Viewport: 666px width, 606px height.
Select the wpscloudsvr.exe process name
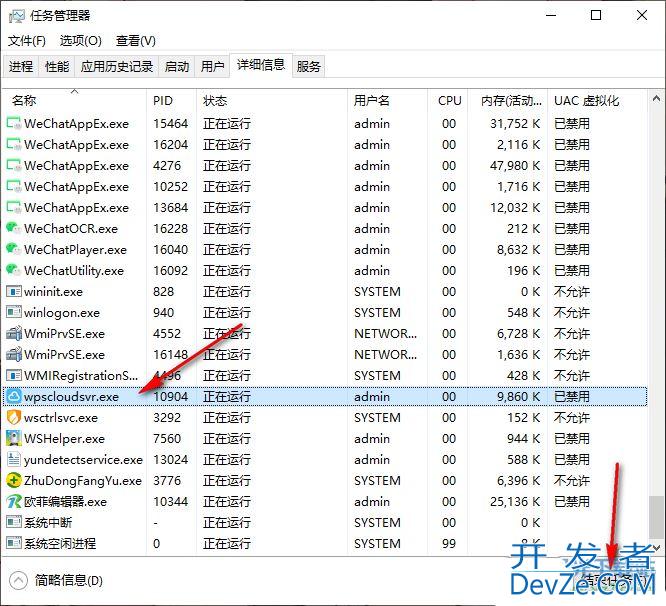pyautogui.click(x=71, y=397)
